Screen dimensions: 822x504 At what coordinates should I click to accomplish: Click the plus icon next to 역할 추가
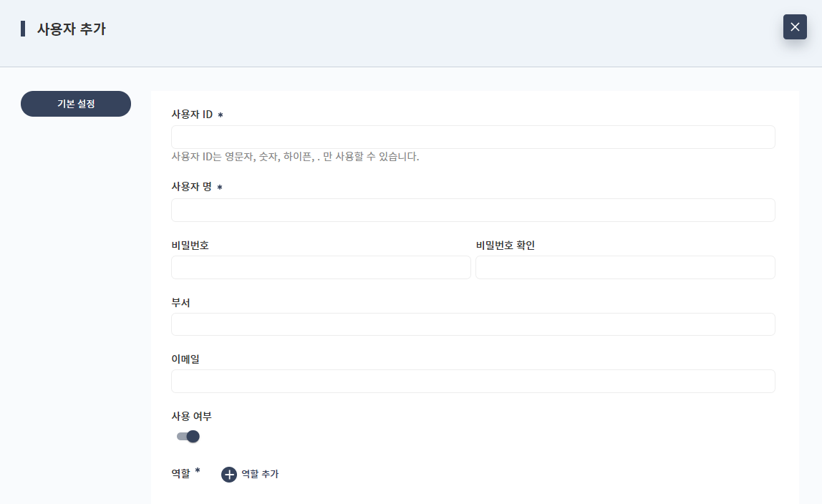tap(228, 475)
